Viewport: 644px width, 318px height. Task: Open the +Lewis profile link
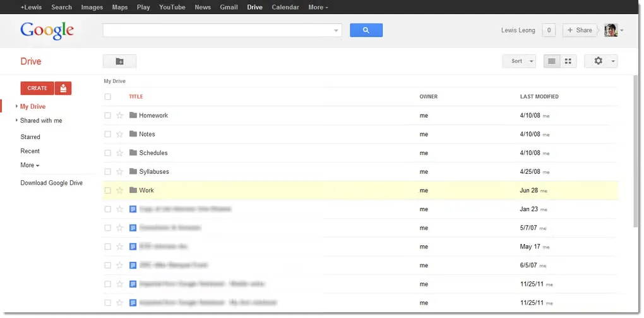click(x=31, y=7)
